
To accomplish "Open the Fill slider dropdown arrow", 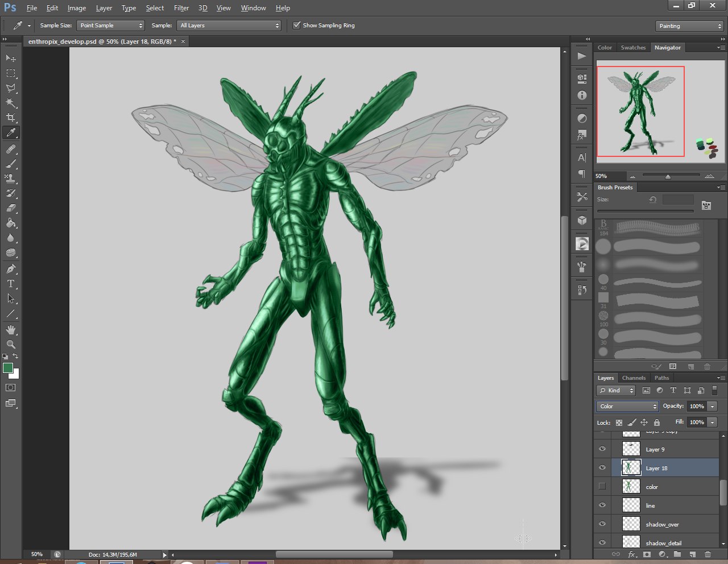I will 713,422.
